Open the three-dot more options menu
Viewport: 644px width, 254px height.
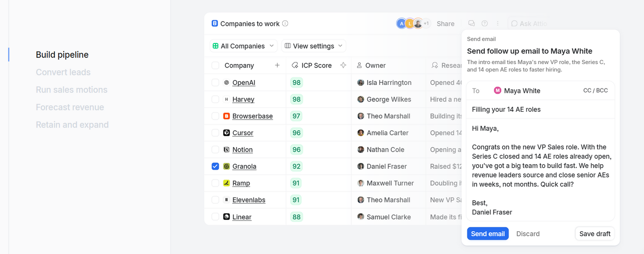tap(498, 24)
